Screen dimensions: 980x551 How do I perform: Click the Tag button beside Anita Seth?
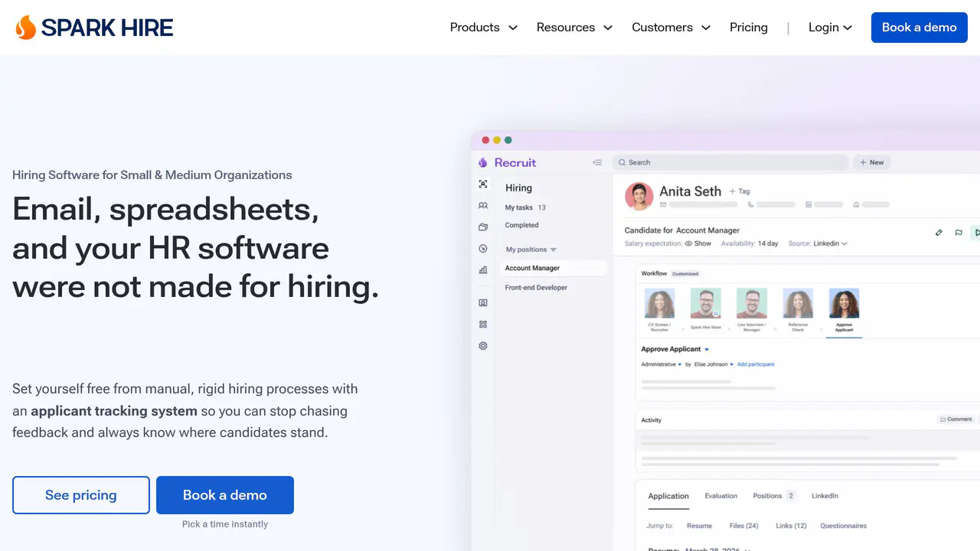click(x=740, y=191)
